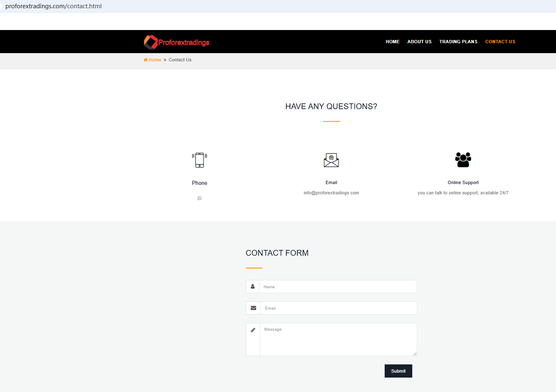The width and height of the screenshot is (556, 392).
Task: Click the envelope icon beside Email field
Action: pyautogui.click(x=253, y=308)
